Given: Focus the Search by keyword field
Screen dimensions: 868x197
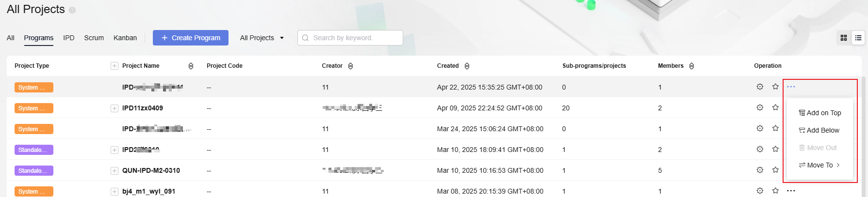Looking at the screenshot, I should pos(354,38).
